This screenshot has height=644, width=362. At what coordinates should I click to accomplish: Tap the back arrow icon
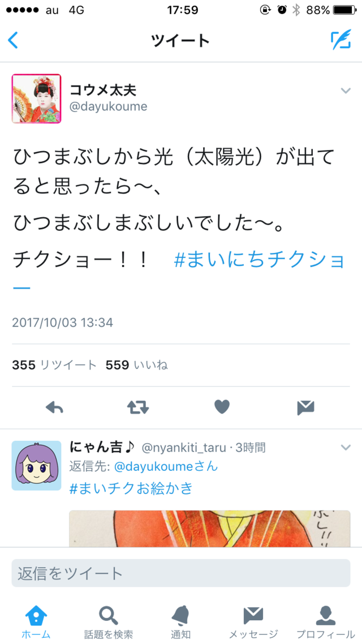[13, 40]
